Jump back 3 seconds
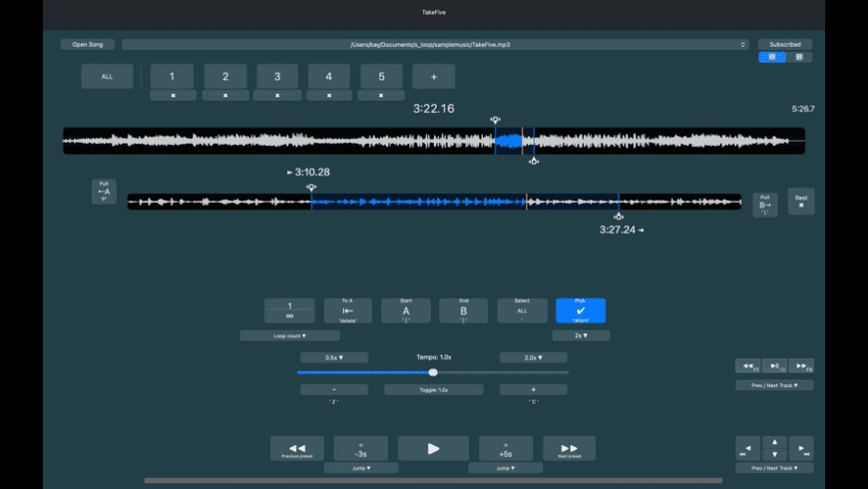The height and width of the screenshot is (489, 868). [360, 448]
